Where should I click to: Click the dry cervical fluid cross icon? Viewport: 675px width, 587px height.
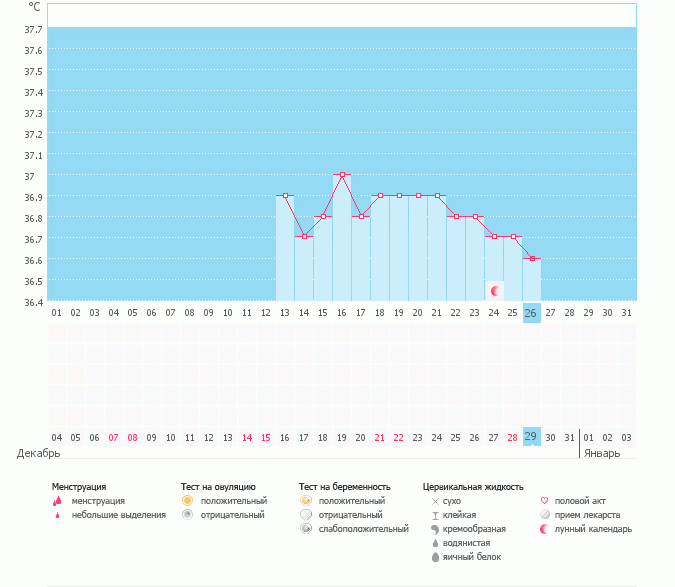434,500
